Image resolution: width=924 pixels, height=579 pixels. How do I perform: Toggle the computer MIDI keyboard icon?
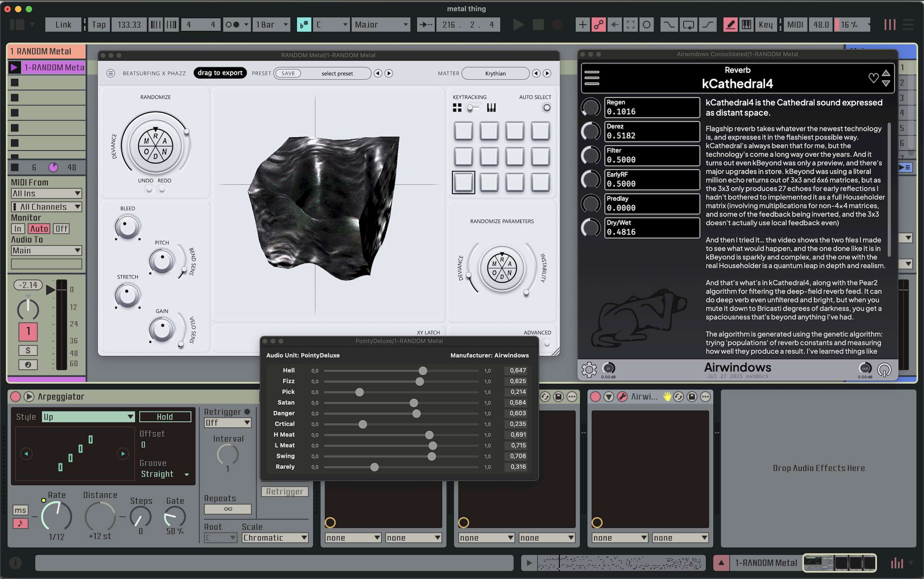(746, 25)
